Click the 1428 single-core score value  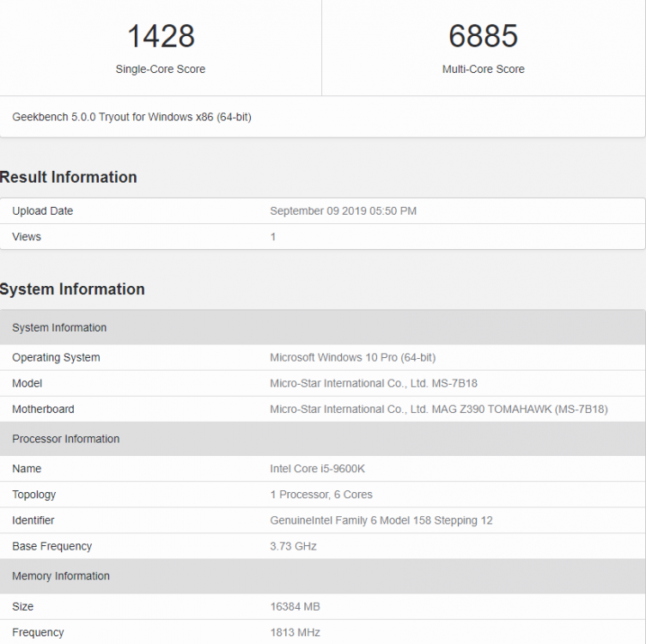(x=161, y=36)
